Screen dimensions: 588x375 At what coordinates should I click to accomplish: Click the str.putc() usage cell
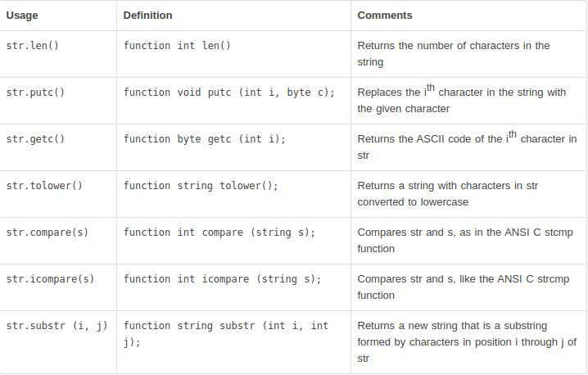(x=35, y=93)
